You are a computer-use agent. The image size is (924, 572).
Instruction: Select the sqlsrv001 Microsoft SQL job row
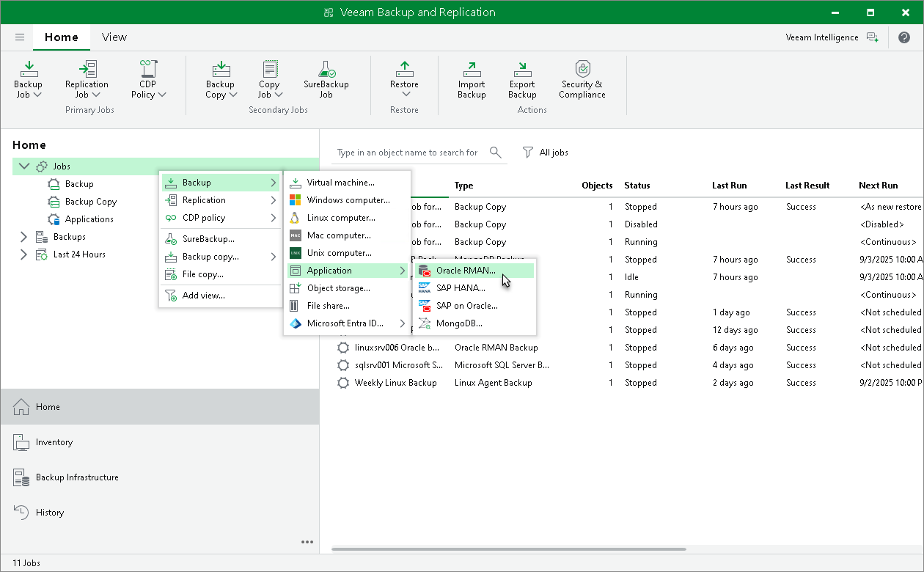(x=628, y=365)
